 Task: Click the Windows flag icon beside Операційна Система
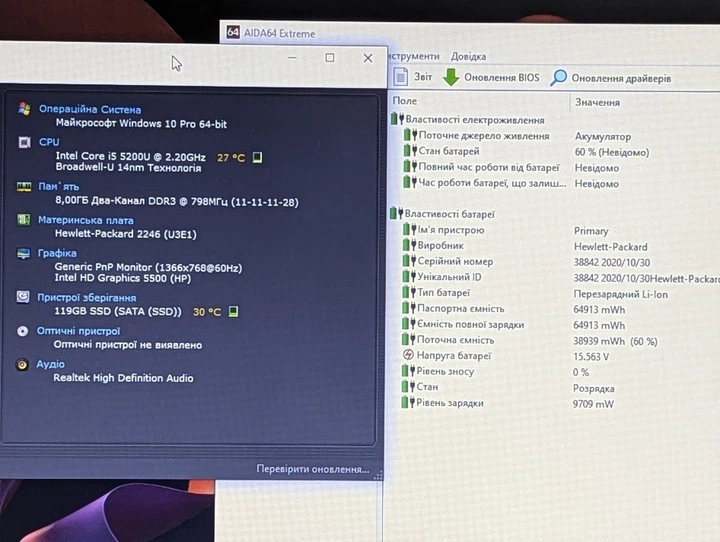point(24,109)
